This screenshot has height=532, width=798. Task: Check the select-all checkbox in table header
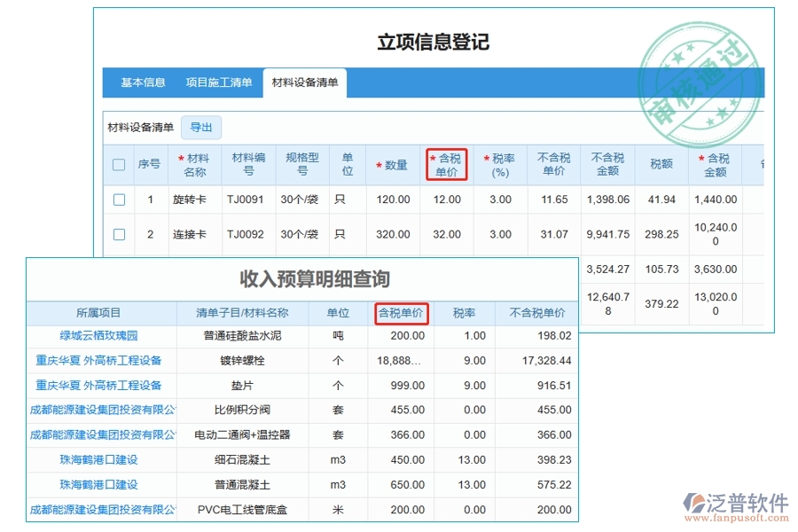(121, 164)
